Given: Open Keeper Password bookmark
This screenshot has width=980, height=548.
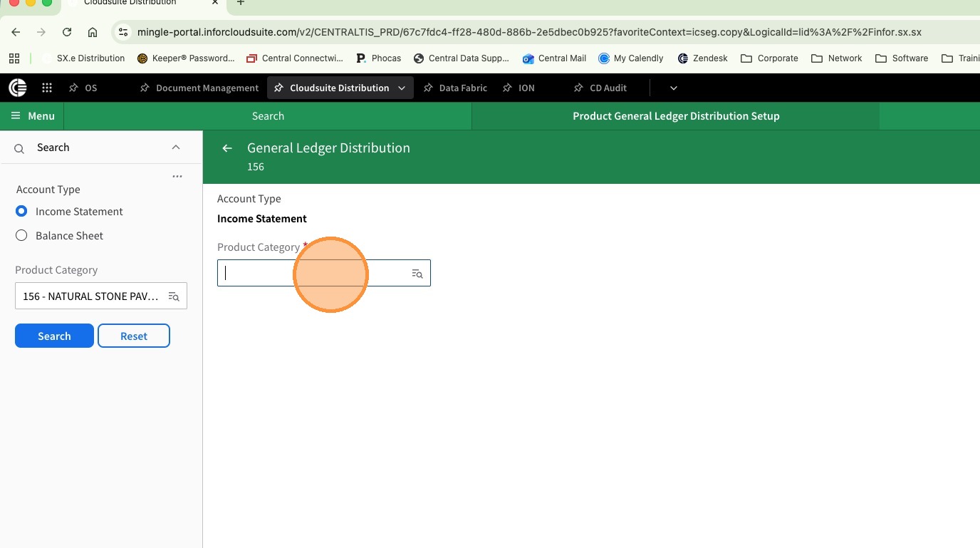Looking at the screenshot, I should coord(186,58).
